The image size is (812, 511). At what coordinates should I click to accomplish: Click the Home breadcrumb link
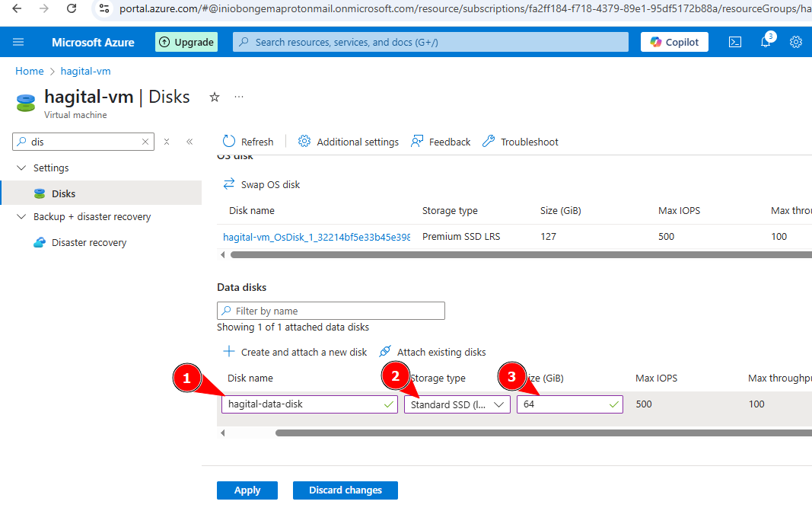(x=30, y=71)
